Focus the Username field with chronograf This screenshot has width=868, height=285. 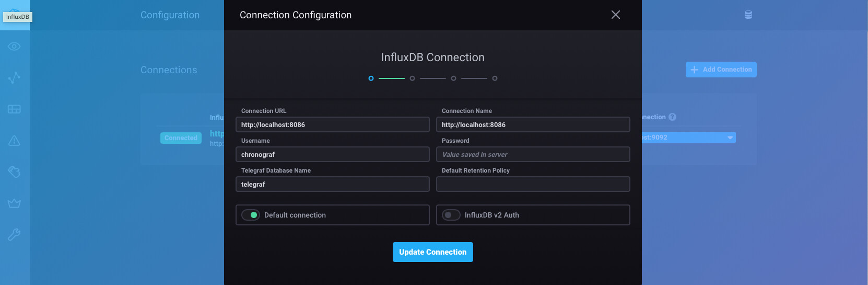click(x=333, y=154)
